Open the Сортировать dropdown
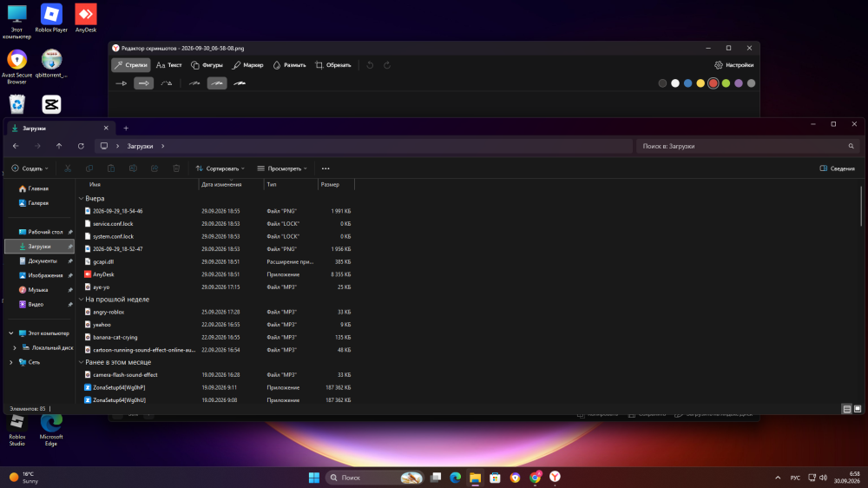This screenshot has width=868, height=488. point(220,168)
